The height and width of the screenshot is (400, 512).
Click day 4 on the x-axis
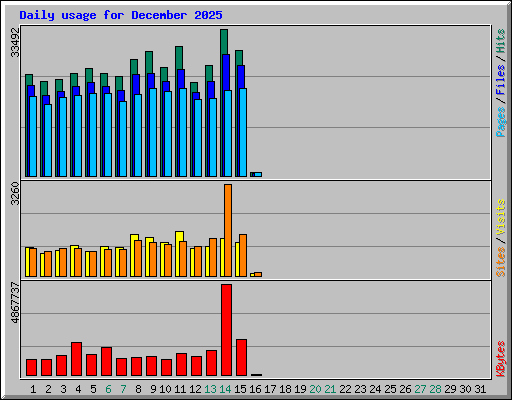pyautogui.click(x=78, y=389)
